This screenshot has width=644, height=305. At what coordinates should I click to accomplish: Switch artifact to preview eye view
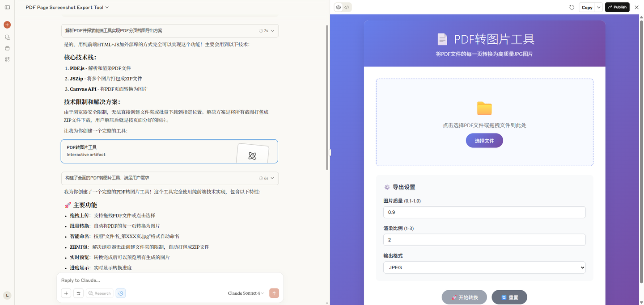[339, 7]
